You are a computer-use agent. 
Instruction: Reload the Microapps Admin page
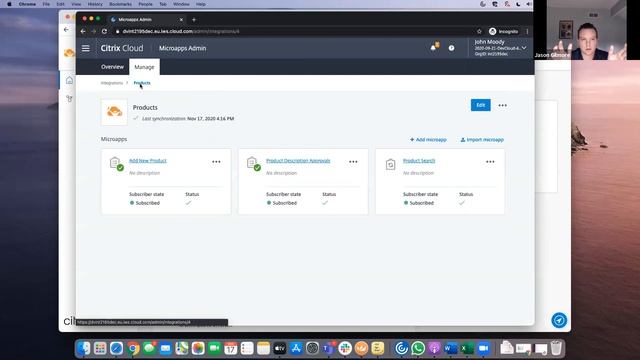tap(104, 31)
